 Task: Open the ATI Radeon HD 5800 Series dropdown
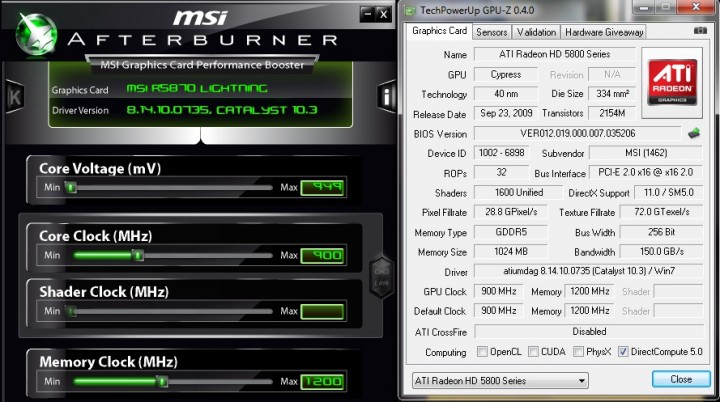pos(500,380)
